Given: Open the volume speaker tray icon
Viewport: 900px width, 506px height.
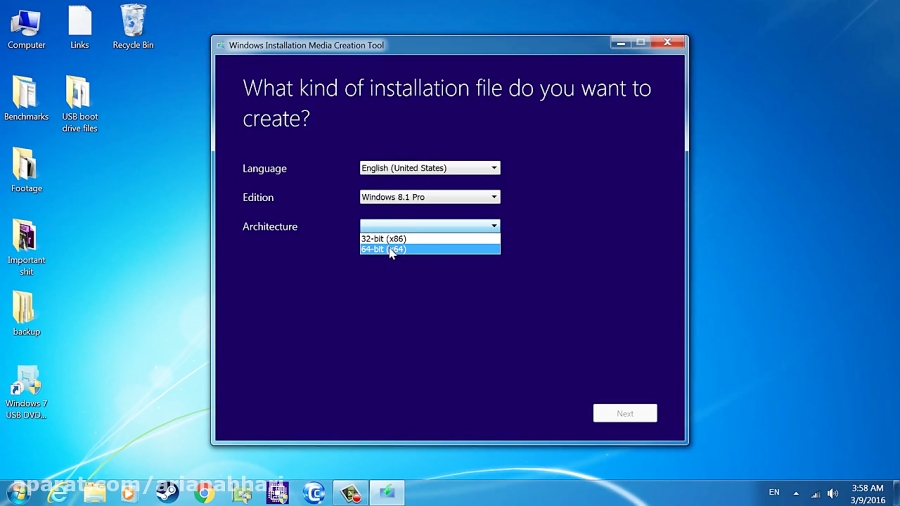Looking at the screenshot, I should coord(833,493).
